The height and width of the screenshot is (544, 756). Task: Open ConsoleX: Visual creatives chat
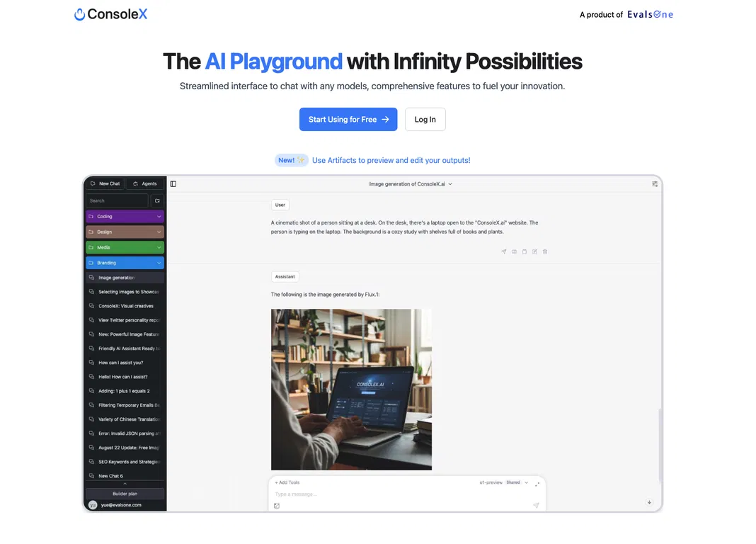tap(125, 306)
